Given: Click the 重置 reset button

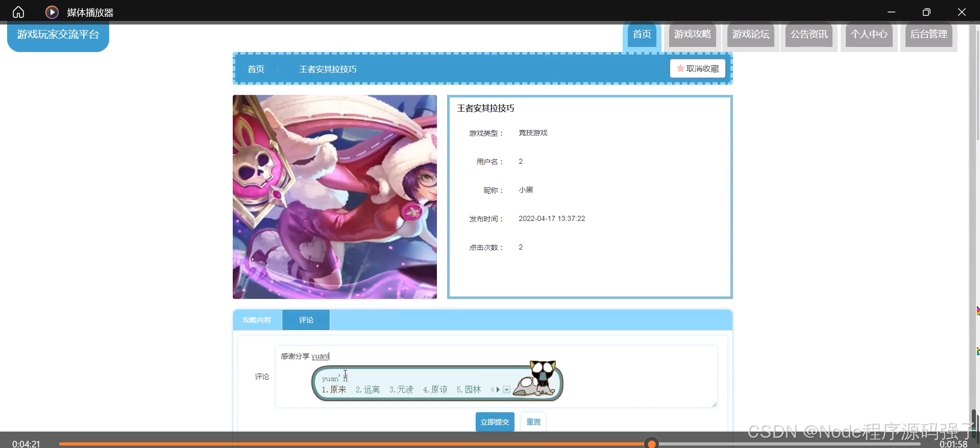Looking at the screenshot, I should tap(533, 422).
